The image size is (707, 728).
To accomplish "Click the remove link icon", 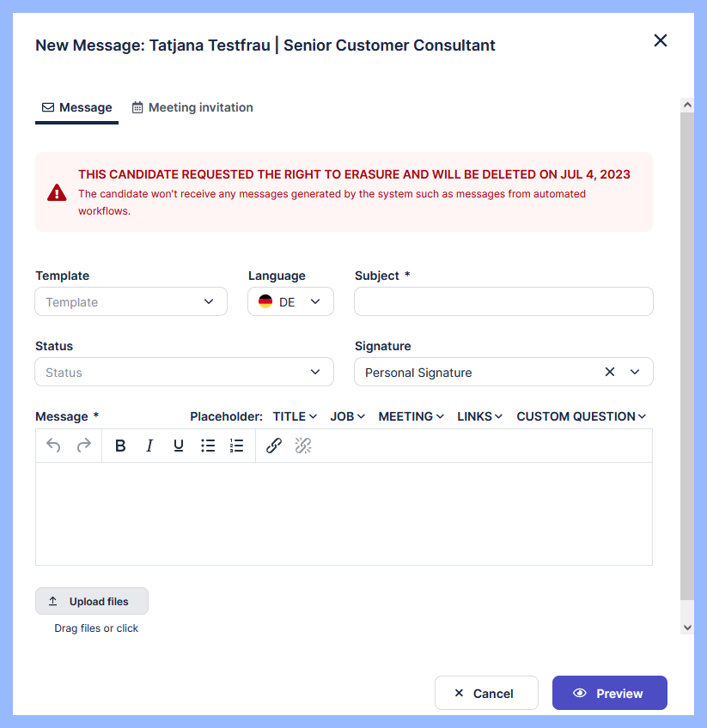I will [303, 446].
